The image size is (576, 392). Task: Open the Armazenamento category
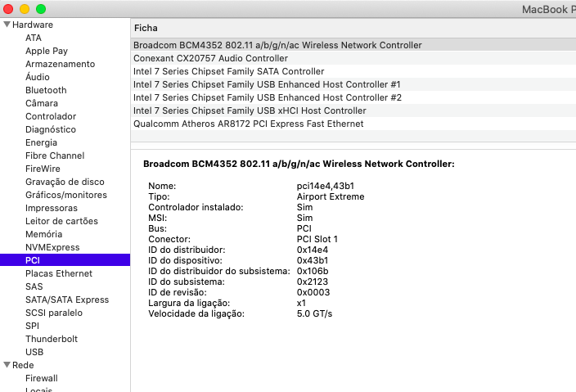[61, 64]
